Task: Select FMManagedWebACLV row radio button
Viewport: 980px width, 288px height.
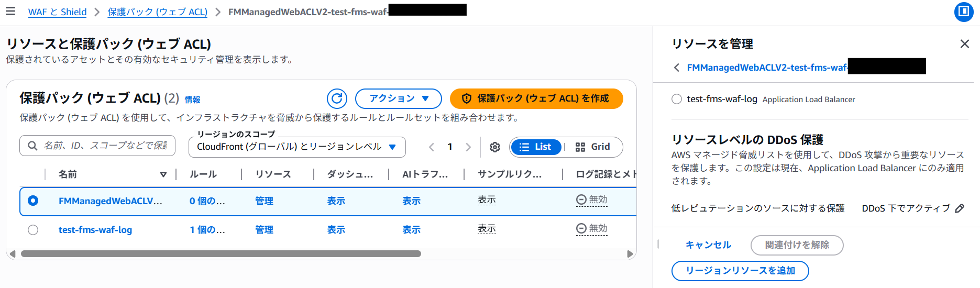Action: coord(33,201)
